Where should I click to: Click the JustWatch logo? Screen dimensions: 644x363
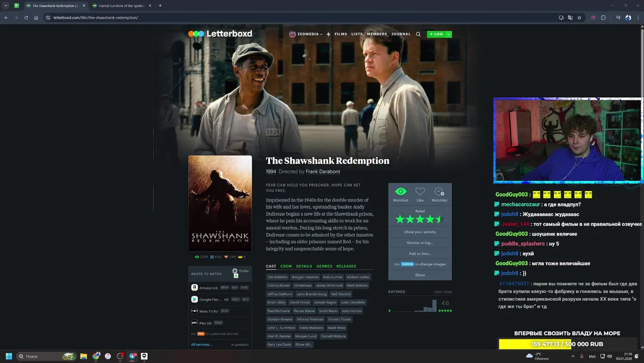click(241, 345)
